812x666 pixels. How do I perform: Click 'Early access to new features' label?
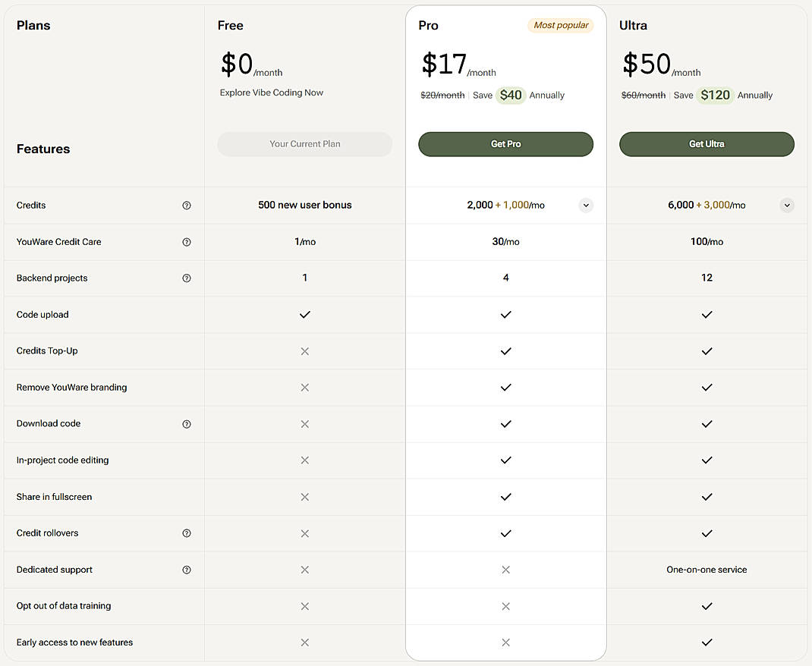pyautogui.click(x=74, y=642)
